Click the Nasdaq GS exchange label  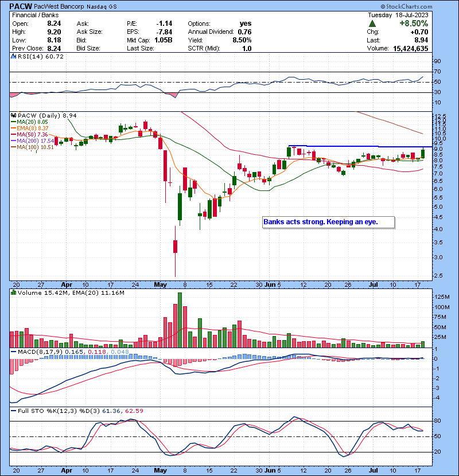click(x=102, y=7)
